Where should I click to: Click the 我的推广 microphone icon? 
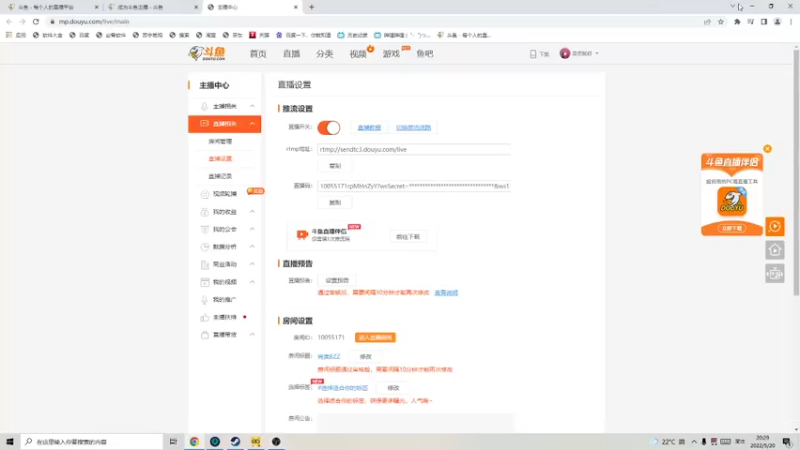205,299
